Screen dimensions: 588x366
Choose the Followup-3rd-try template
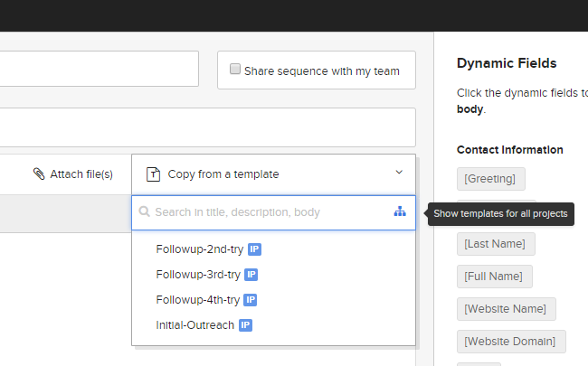[x=198, y=275]
